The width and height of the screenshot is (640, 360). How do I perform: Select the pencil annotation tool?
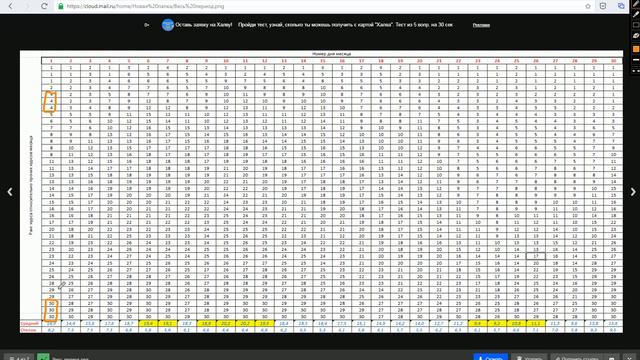(636, 4)
